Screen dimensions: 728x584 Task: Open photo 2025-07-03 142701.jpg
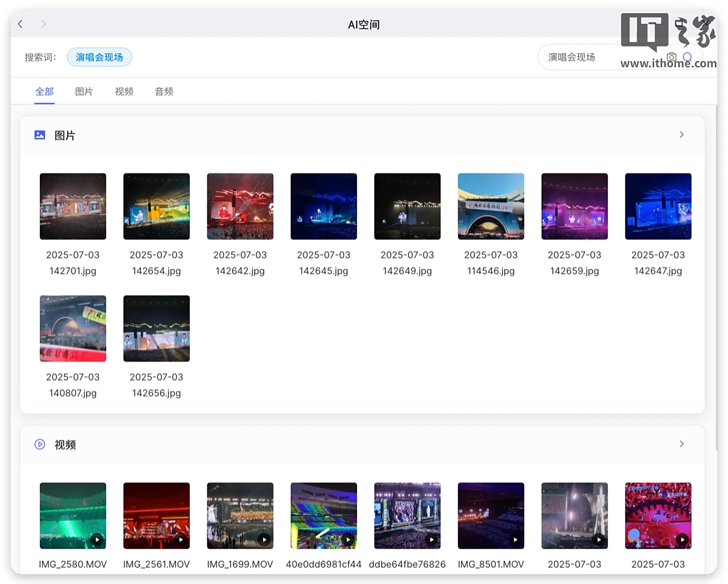73,206
